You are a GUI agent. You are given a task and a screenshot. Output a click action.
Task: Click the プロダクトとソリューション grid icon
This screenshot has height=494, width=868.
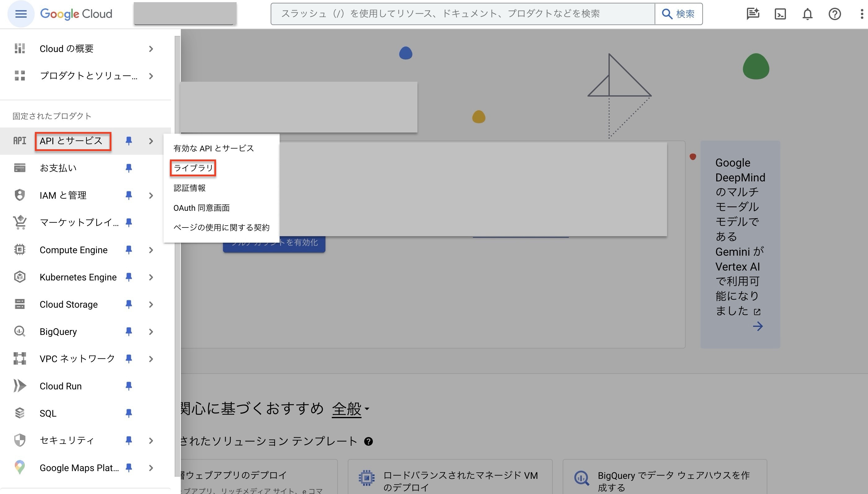pyautogui.click(x=20, y=76)
